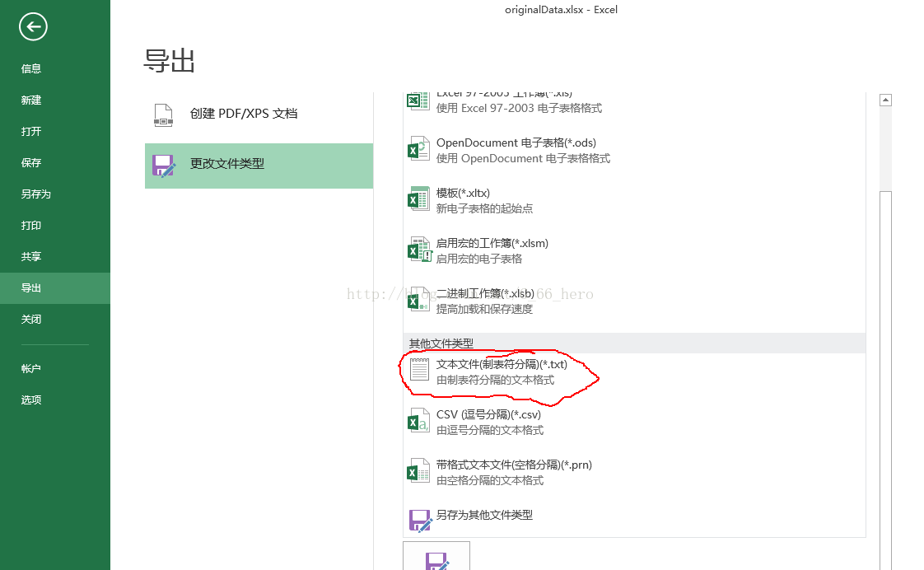Choose 使用 Excel 97-2003 电子表格格式 entry

point(519,109)
